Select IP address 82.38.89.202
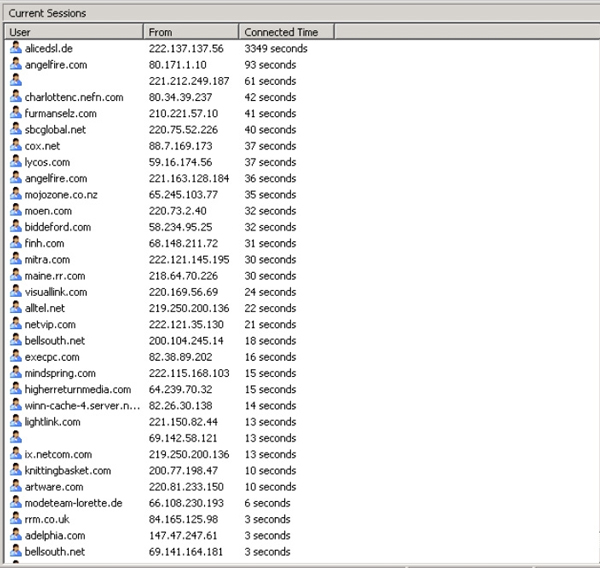 181,357
